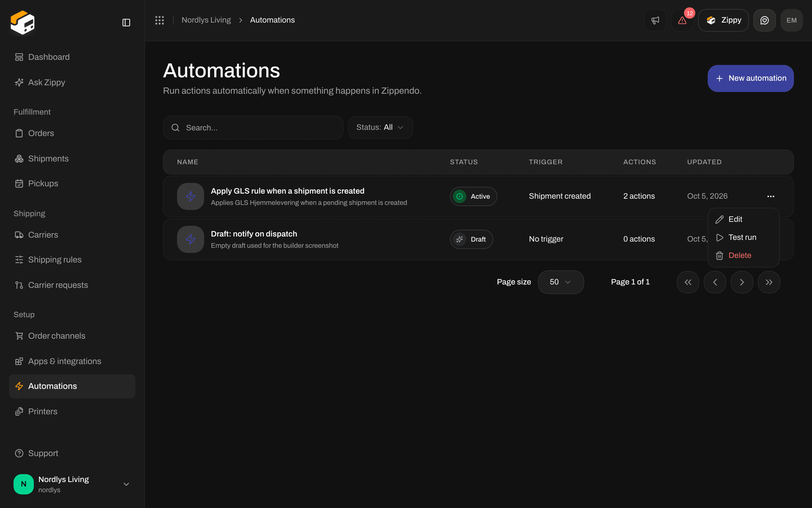Image resolution: width=812 pixels, height=508 pixels.
Task: Open the apps grid menu icon
Action: 159,20
